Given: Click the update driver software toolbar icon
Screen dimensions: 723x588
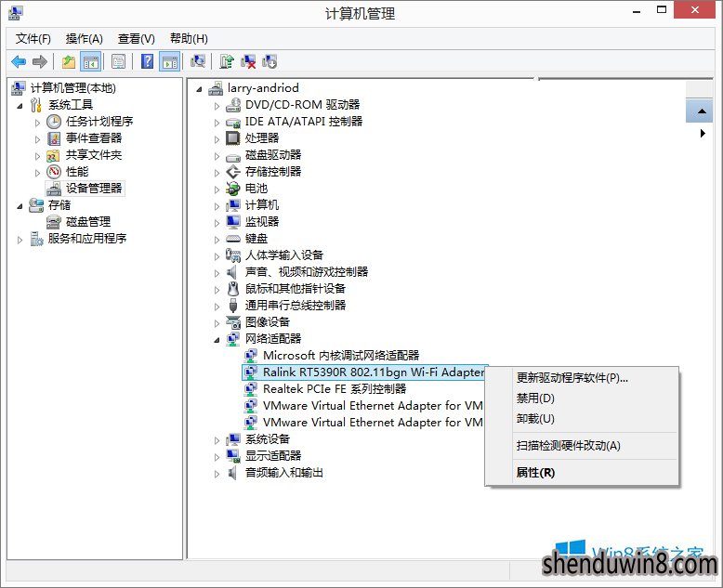Looking at the screenshot, I should click(x=227, y=61).
